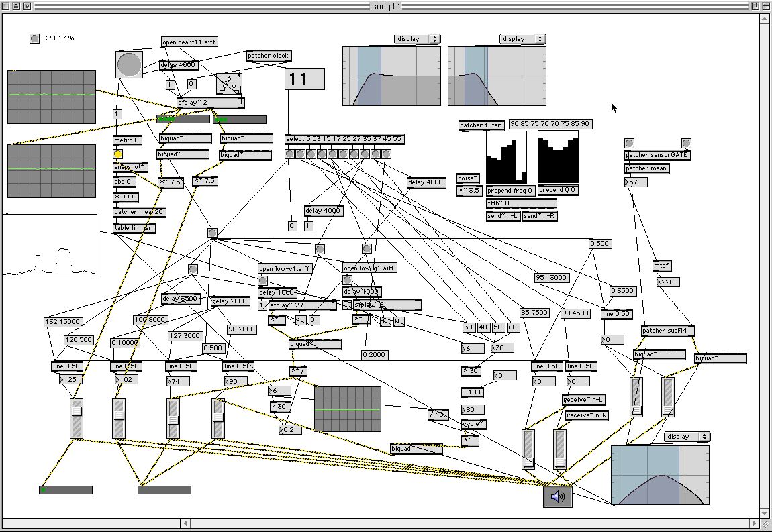This screenshot has height=532, width=772.
Task: Click the table waveform graph on the left edge
Action: pyautogui.click(x=50, y=246)
